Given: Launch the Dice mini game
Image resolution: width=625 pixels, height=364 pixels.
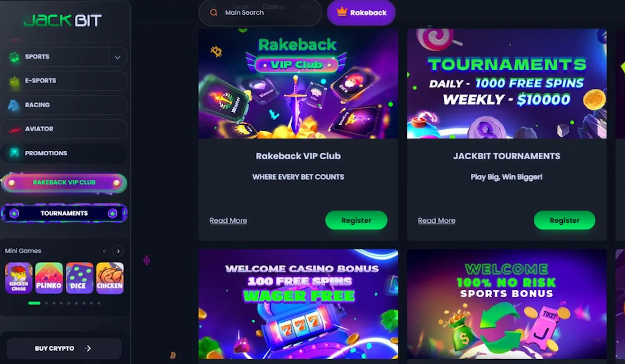Looking at the screenshot, I should point(79,278).
